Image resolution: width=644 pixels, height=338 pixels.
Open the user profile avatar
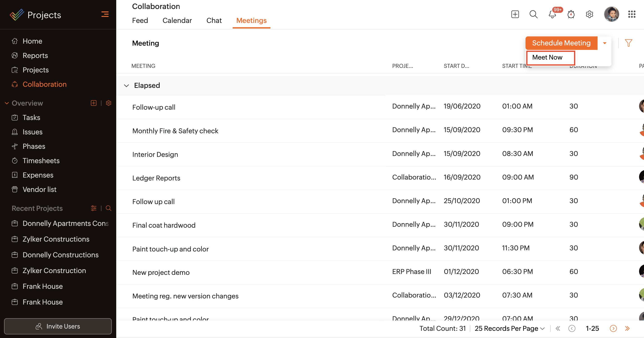(x=611, y=14)
